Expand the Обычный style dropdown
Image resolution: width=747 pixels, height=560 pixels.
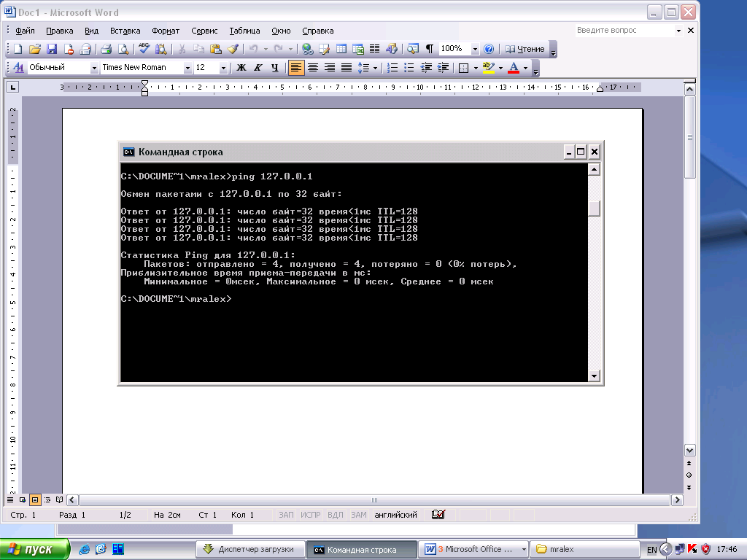(x=94, y=68)
